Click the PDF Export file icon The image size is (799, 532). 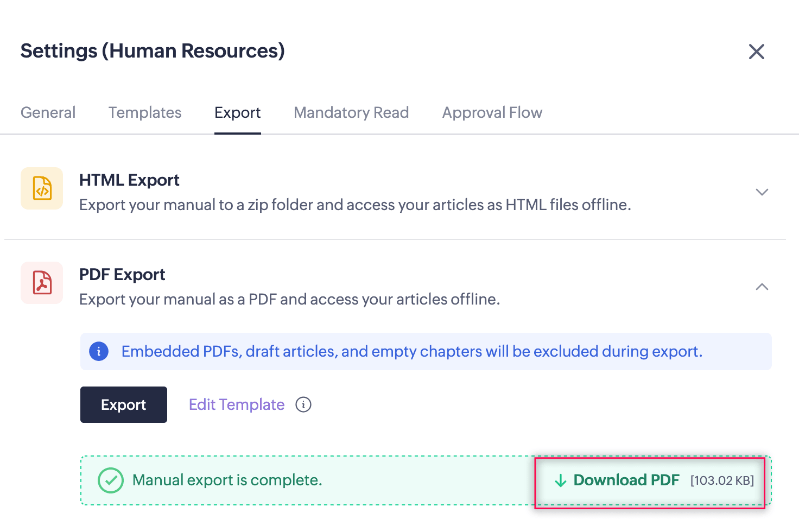pos(42,283)
